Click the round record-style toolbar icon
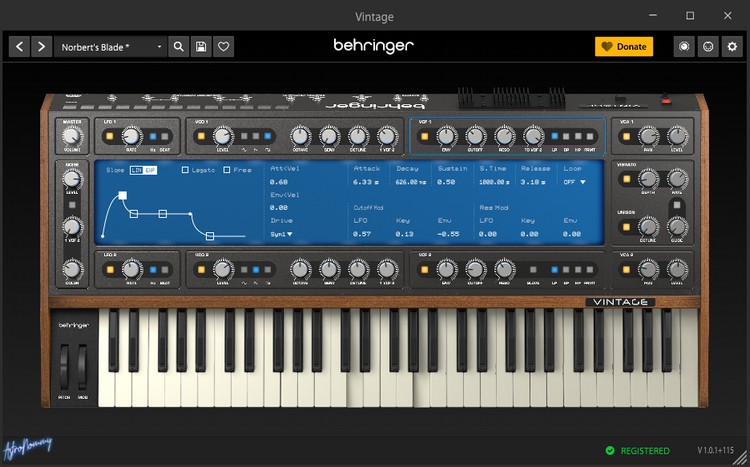The image size is (750, 467). click(x=684, y=47)
